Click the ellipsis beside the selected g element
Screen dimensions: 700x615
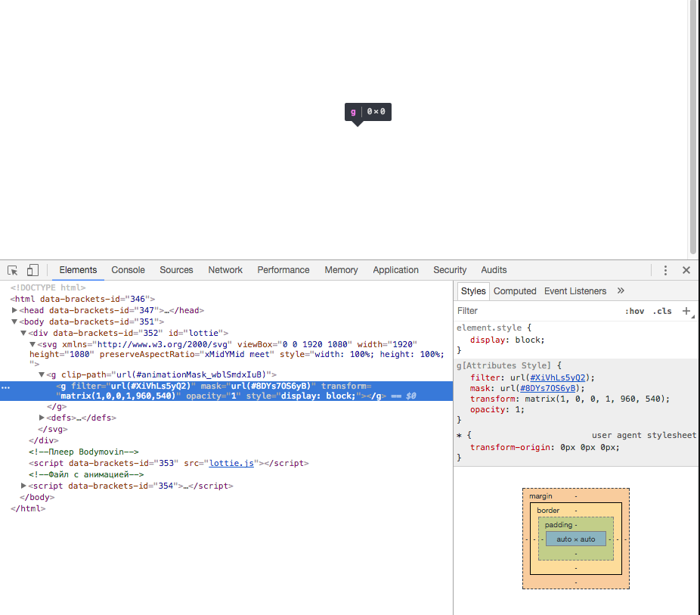[5, 387]
